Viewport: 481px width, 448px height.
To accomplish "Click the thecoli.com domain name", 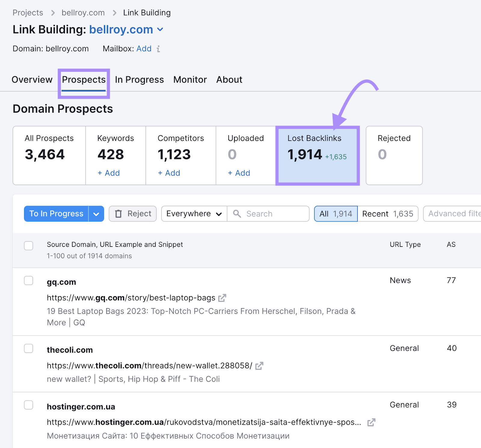I will [x=70, y=350].
